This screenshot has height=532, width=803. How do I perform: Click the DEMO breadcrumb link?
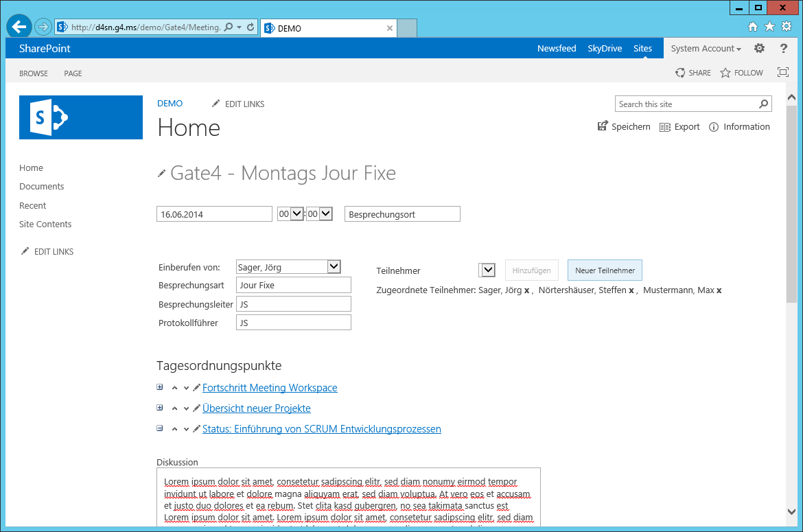170,104
